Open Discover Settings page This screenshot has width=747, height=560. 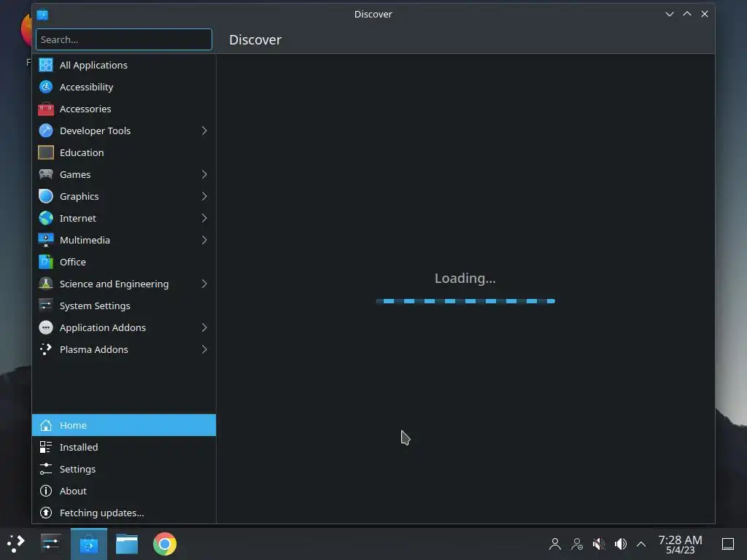tap(124, 469)
